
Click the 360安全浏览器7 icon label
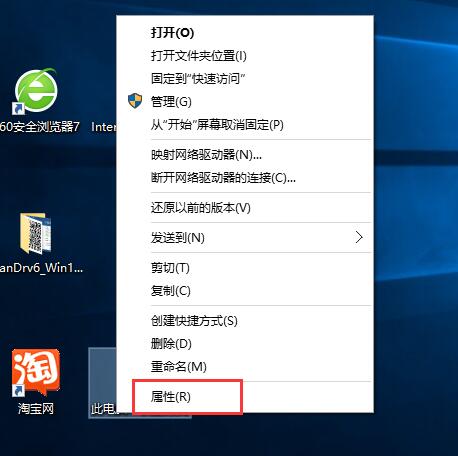[39, 127]
